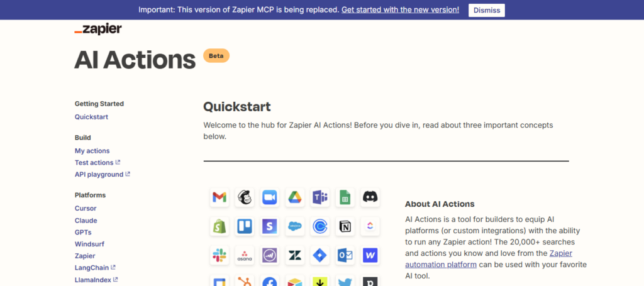Click the 'Platforms' sidebar header
644x286 pixels.
click(x=91, y=195)
